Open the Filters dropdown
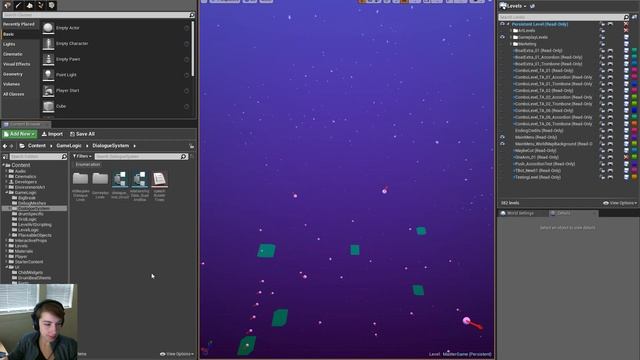The image size is (640, 360). pyautogui.click(x=82, y=156)
